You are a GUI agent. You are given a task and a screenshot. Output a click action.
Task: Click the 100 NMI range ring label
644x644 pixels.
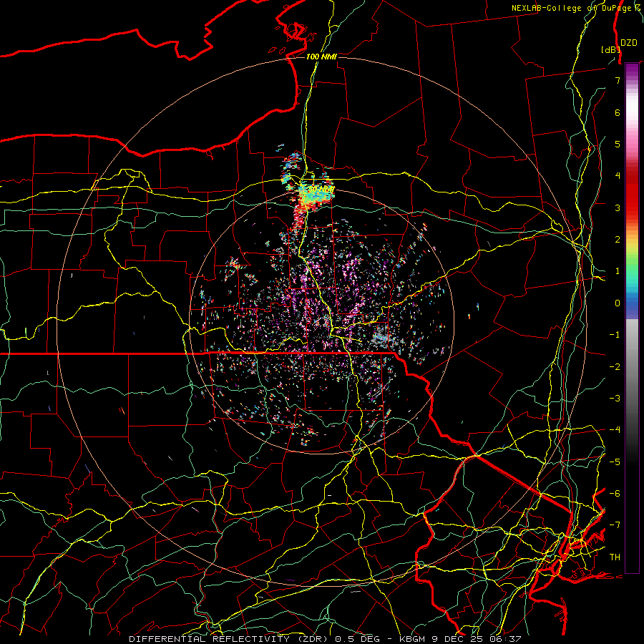coord(321,57)
